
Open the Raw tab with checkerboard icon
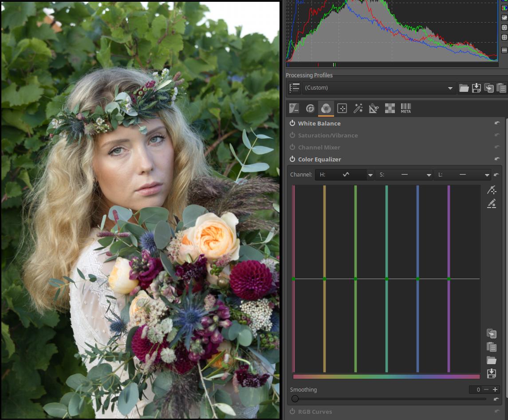(x=390, y=108)
